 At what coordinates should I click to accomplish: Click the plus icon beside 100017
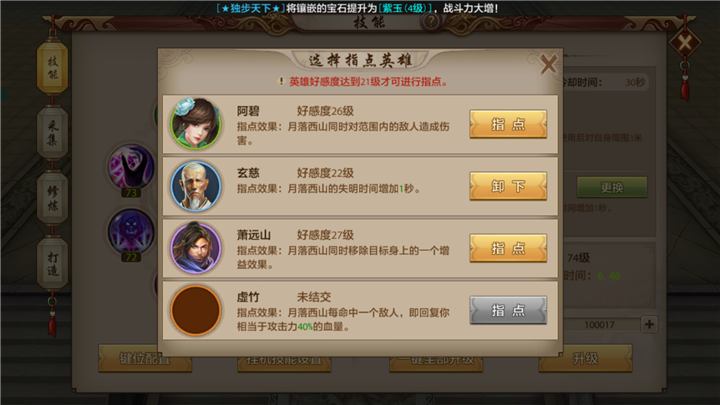click(x=649, y=324)
